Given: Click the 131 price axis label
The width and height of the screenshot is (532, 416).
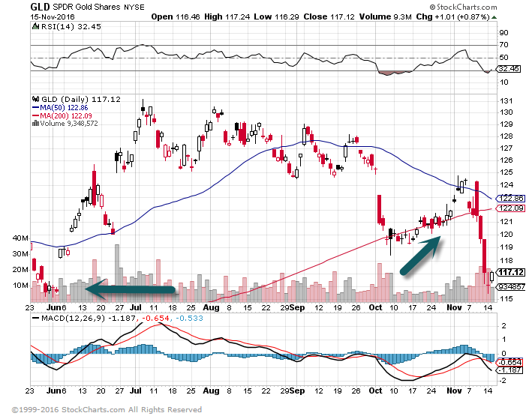Looking at the screenshot, I should [x=506, y=101].
